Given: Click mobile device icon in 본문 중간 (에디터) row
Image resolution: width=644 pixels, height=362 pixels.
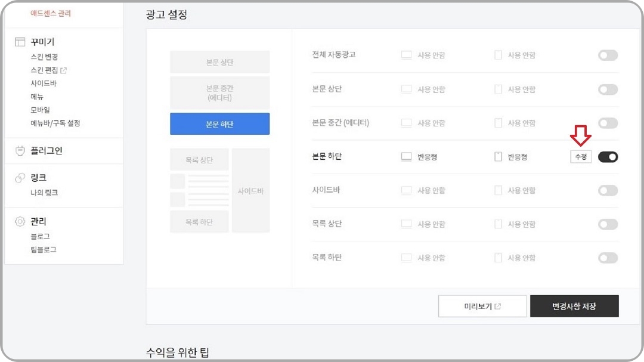Looking at the screenshot, I should coord(498,123).
